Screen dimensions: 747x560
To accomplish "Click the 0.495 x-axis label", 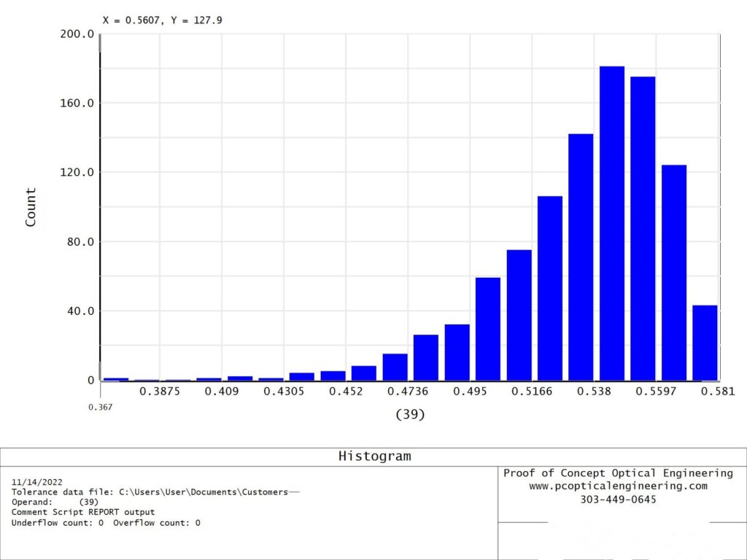I will 471,392.
